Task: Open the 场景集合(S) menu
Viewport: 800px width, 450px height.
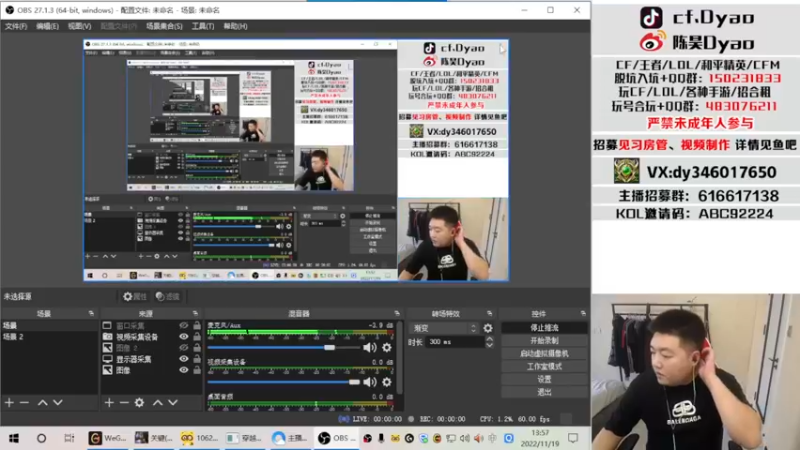Action: [164, 26]
